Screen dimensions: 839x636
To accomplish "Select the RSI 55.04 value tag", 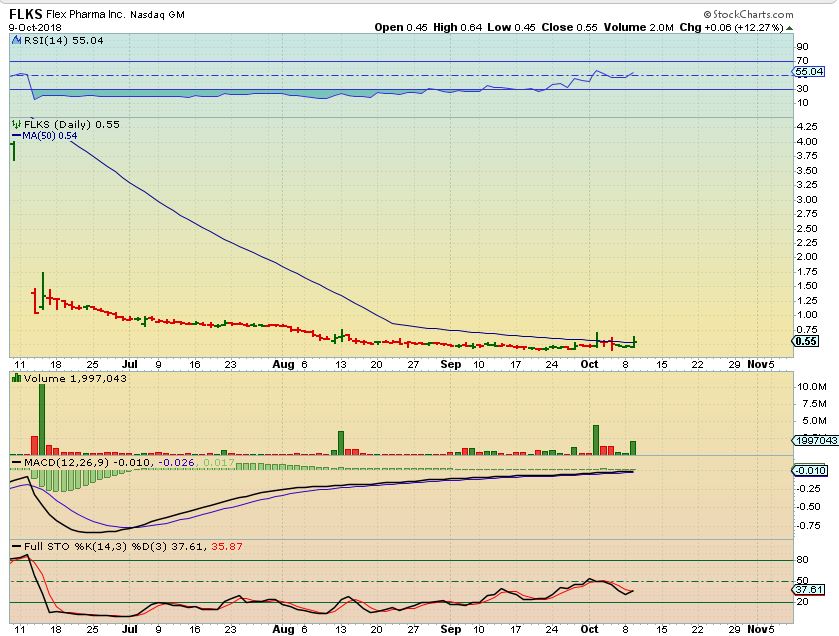I will (808, 72).
